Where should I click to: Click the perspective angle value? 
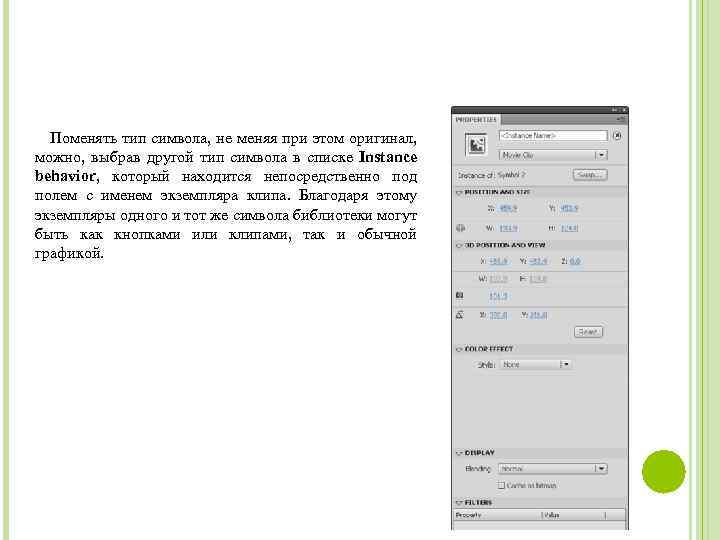pyautogui.click(x=498, y=296)
